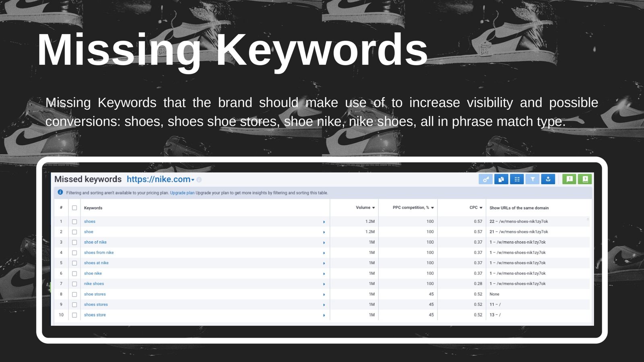Check the box for 'shoe nike'
Viewport: 644px width, 362px height.
click(x=74, y=274)
